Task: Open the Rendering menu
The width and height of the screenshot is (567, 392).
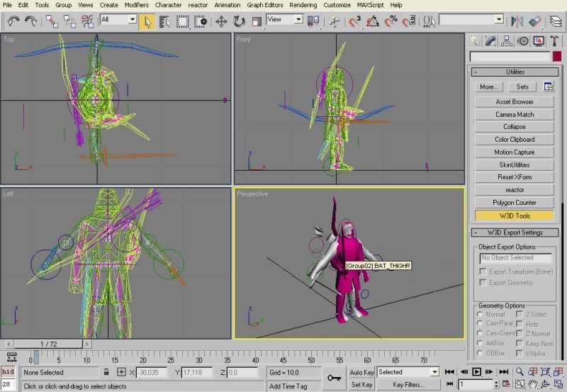Action: (303, 5)
